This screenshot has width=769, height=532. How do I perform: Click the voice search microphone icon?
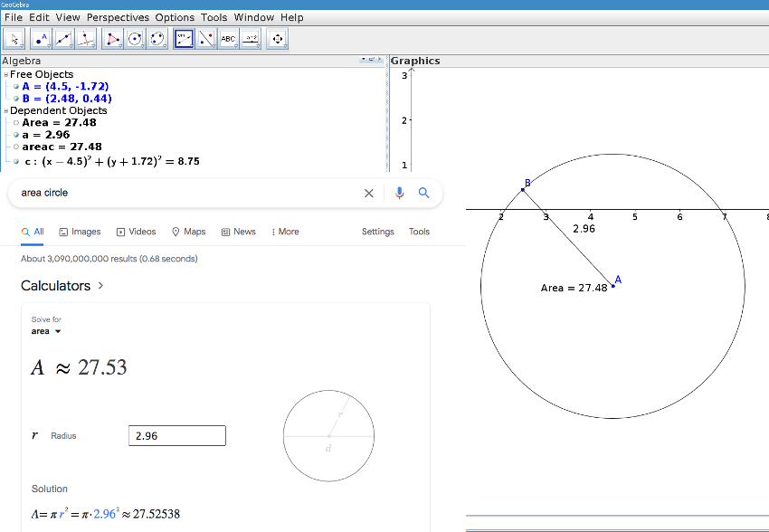point(399,193)
